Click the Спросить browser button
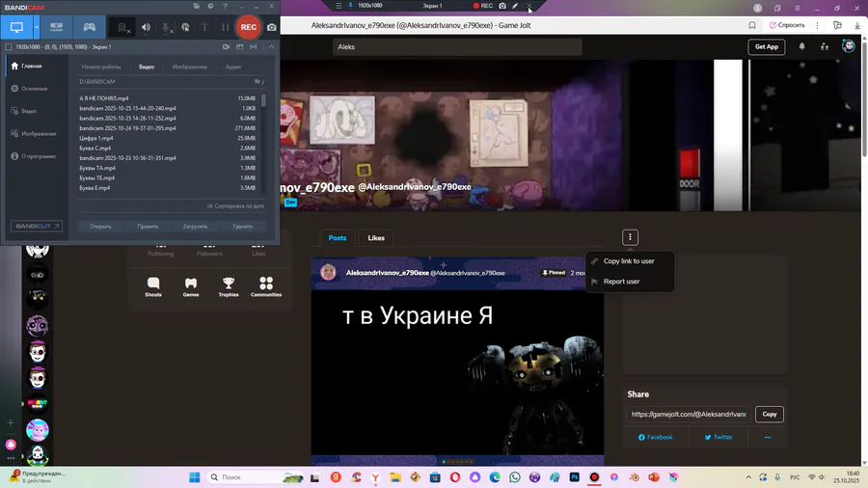This screenshot has width=868, height=488. point(787,25)
